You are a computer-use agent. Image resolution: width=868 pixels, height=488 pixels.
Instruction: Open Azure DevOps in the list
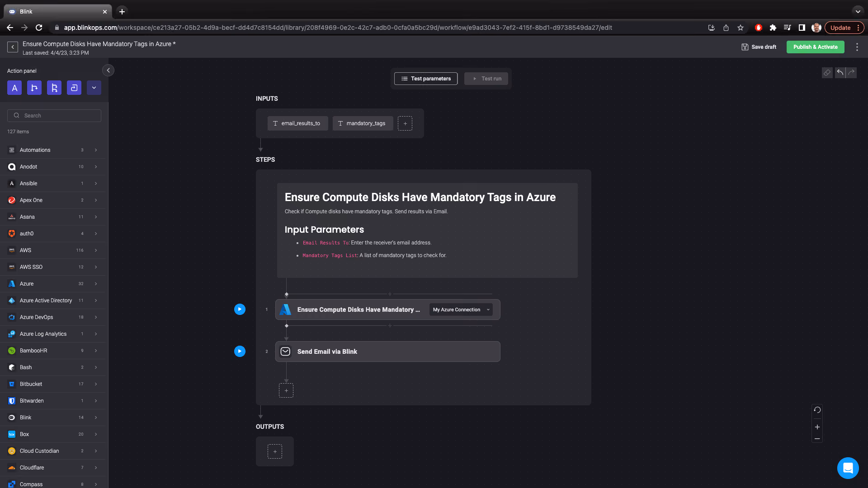pos(52,317)
